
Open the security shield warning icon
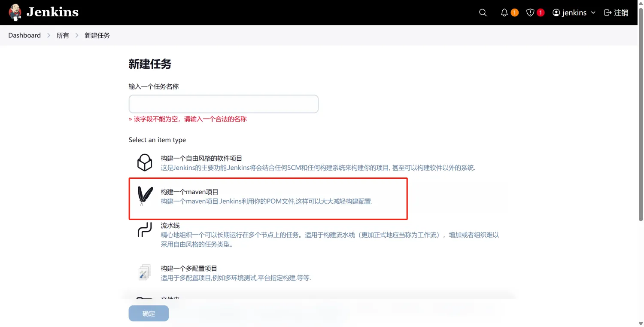(530, 13)
